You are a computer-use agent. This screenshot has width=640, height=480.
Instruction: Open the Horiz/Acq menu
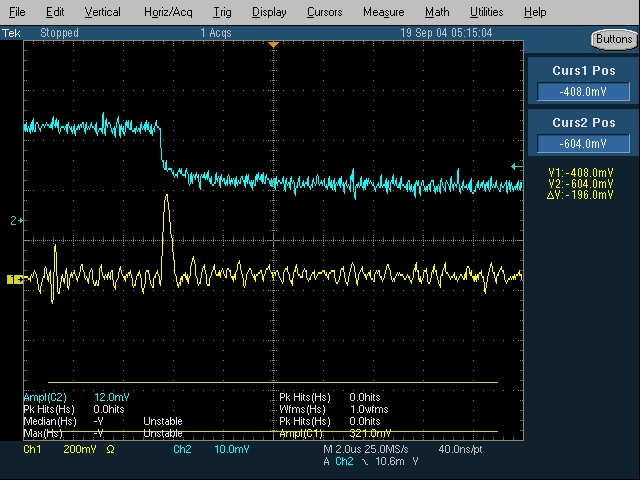coord(167,12)
